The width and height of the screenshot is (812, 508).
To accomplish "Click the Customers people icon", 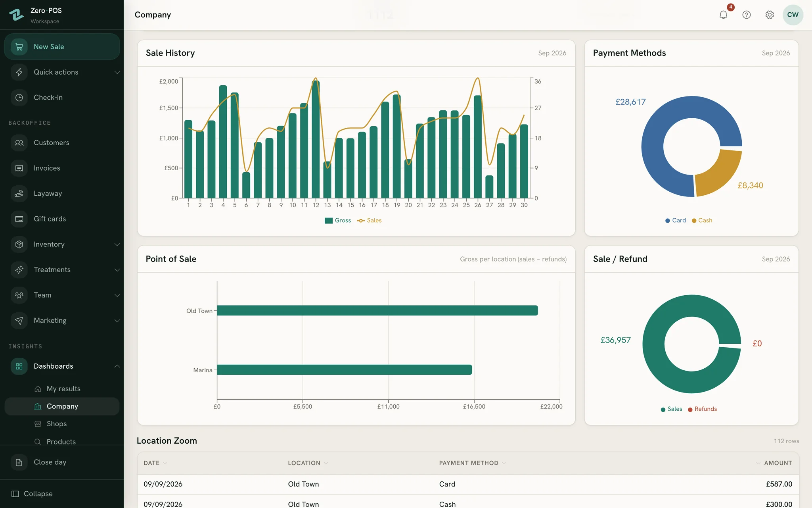I will 19,143.
